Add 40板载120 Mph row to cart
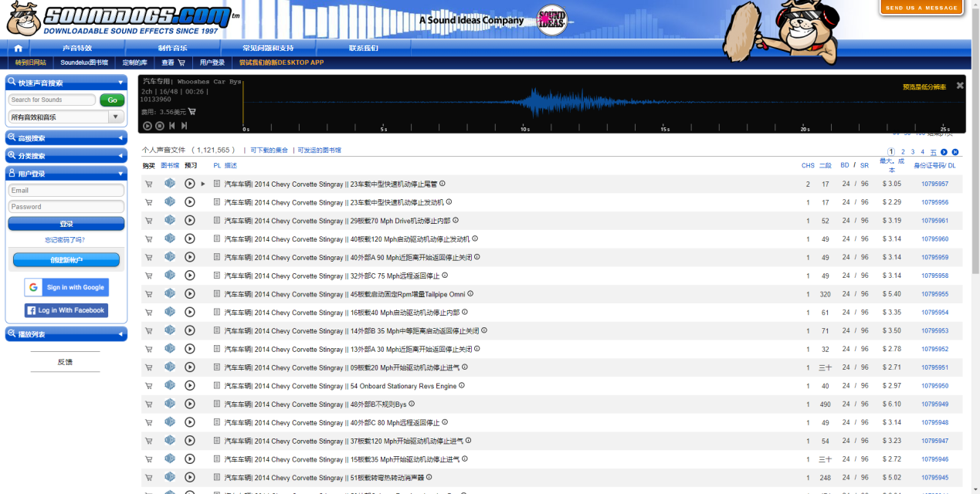Screen dimensions: 980x494 (148, 239)
